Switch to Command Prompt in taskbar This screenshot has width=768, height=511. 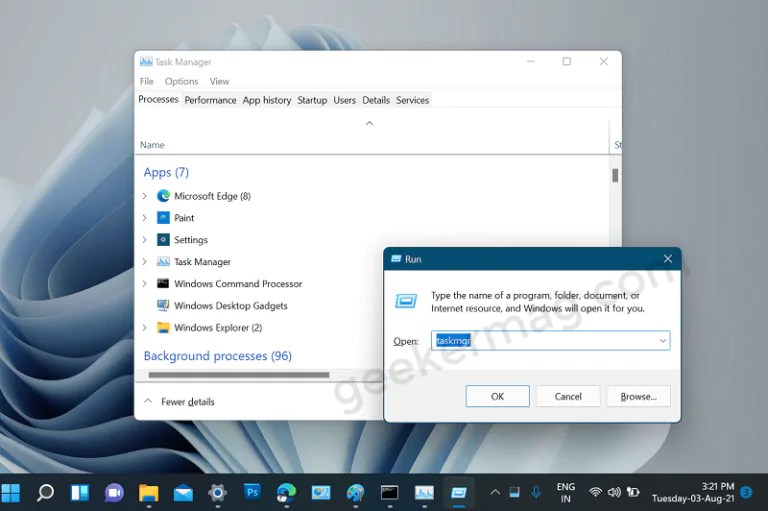[x=390, y=492]
